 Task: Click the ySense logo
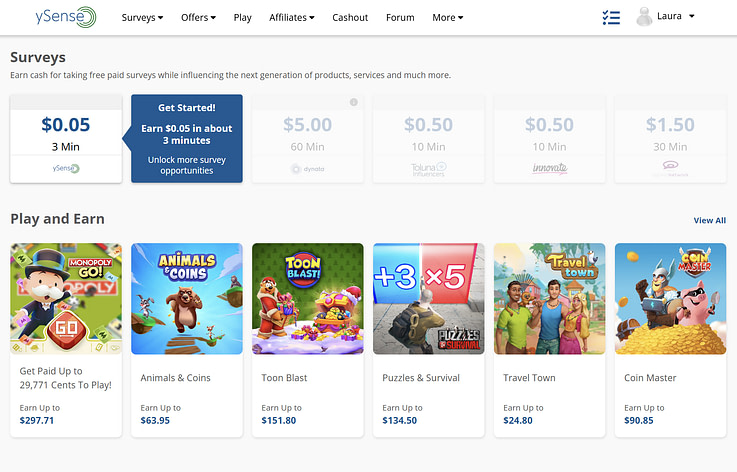[65, 17]
